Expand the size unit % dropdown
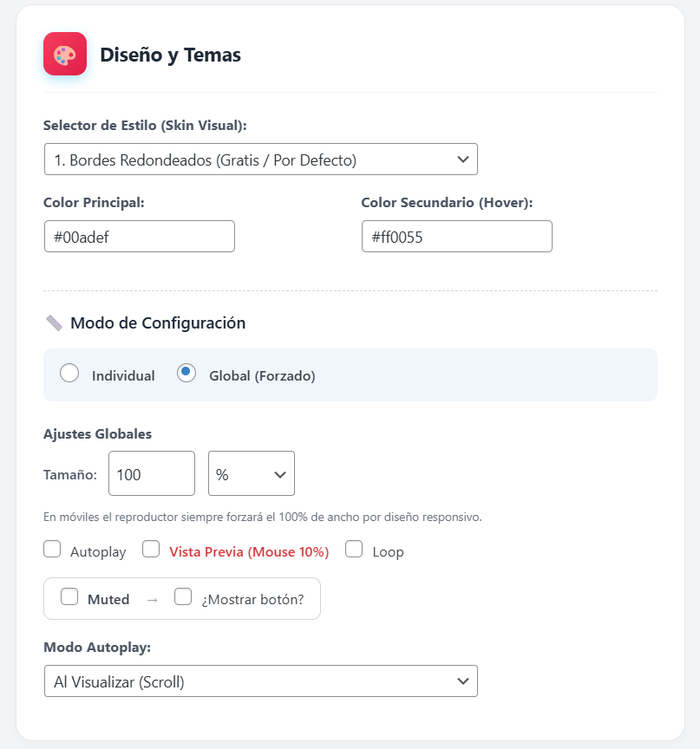The height and width of the screenshot is (749, 700). 252,474
